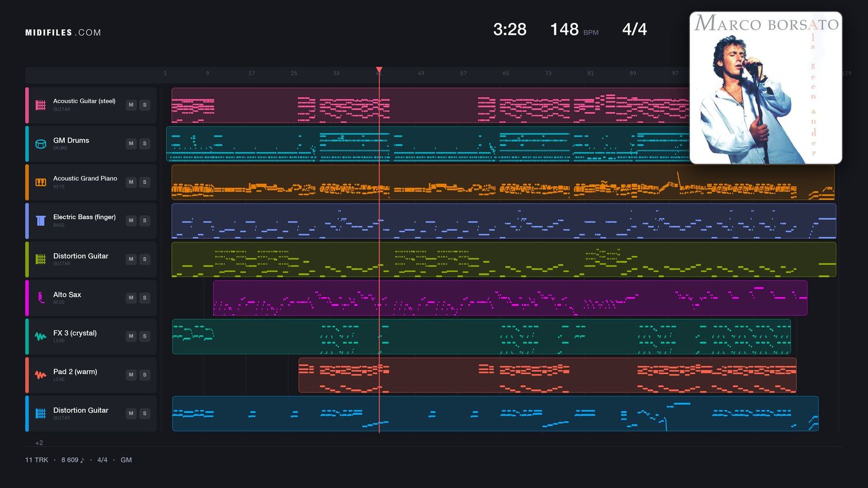Mute the FX 3 (crystal) track
Viewport: 868px width, 488px height.
[131, 337]
